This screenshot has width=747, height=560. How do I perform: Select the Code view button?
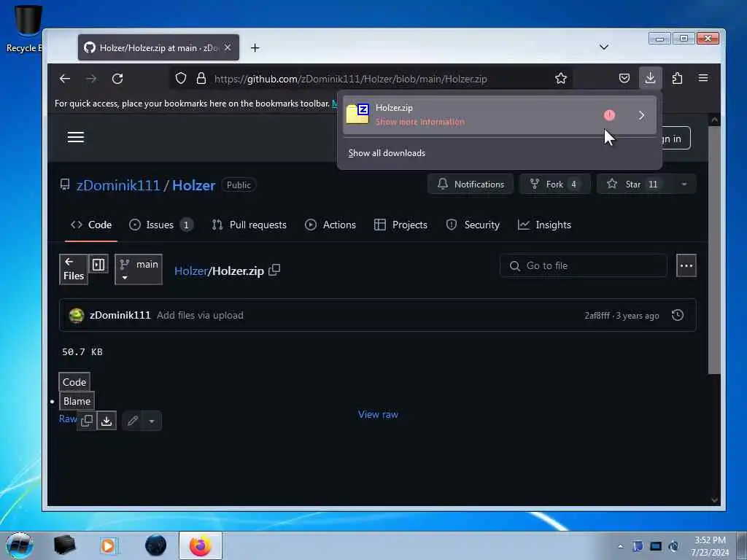(74, 382)
